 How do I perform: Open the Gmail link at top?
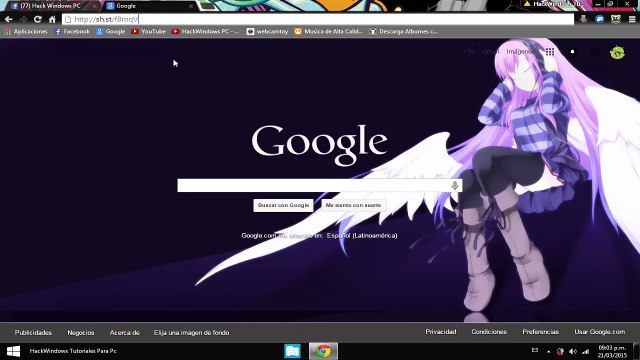491,51
